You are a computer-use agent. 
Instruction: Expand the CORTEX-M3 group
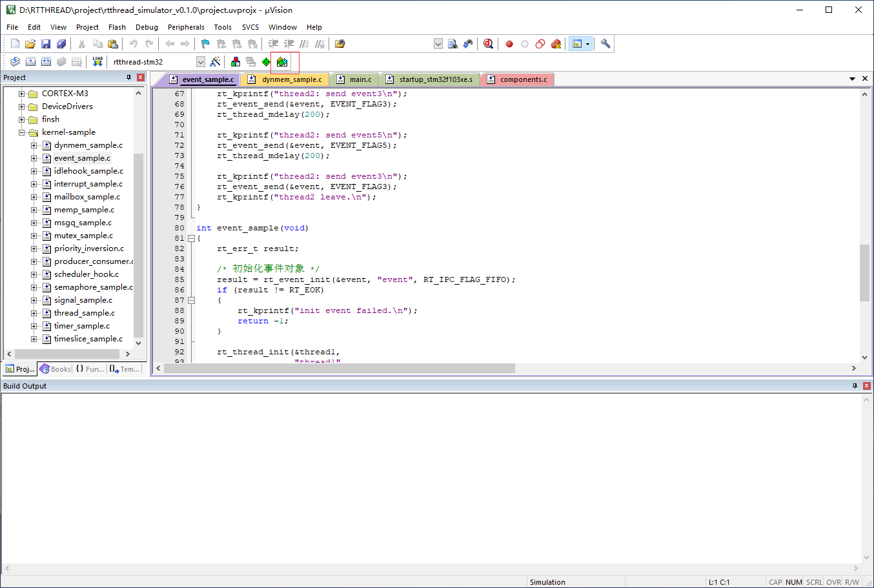(21, 94)
